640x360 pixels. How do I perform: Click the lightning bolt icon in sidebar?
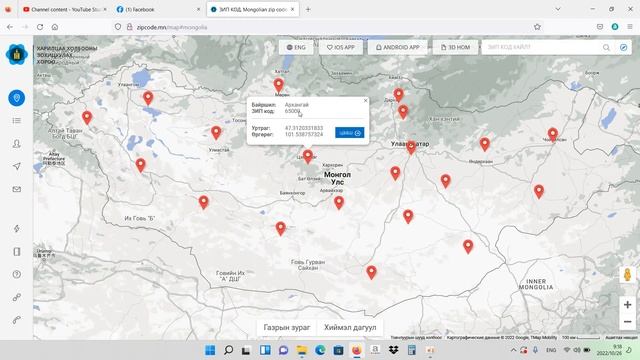(16, 229)
